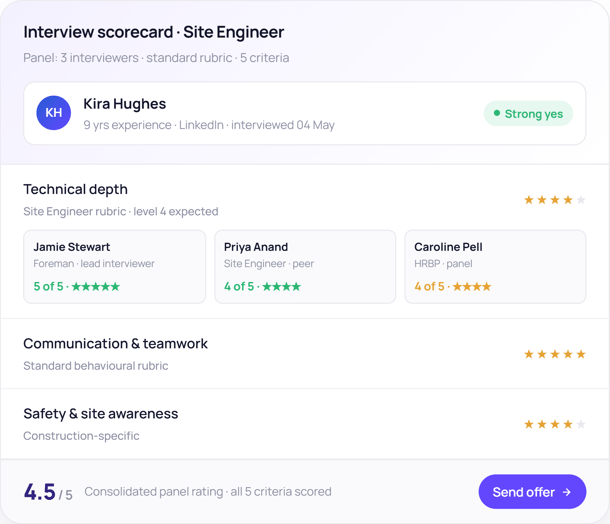
Task: Click the '9 yrs experience · LinkedIn' line
Action: [x=209, y=125]
